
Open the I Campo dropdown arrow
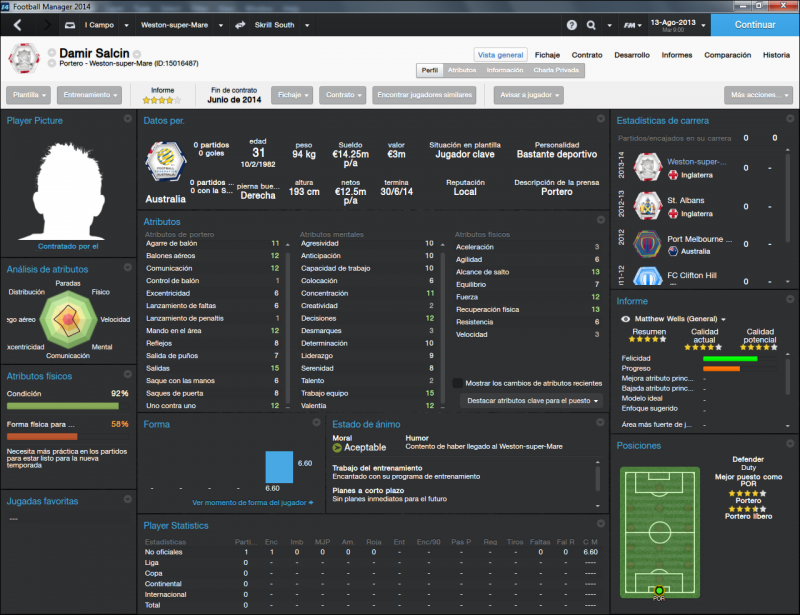click(127, 25)
